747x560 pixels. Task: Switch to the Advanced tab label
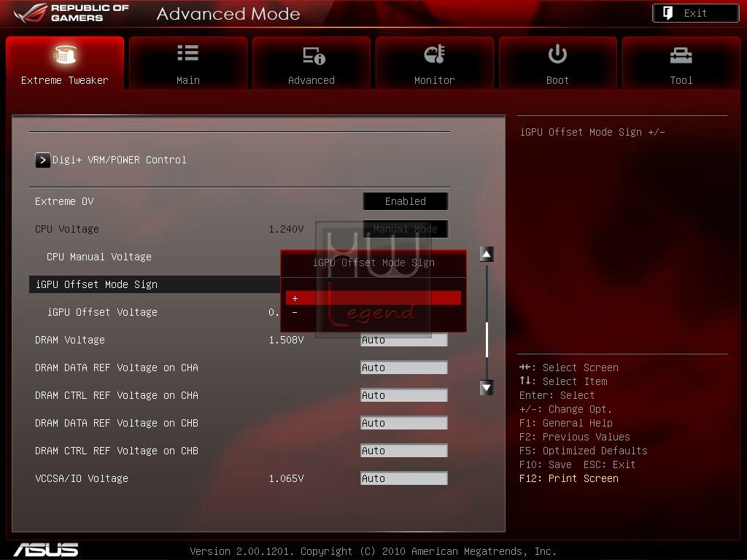pyautogui.click(x=311, y=80)
